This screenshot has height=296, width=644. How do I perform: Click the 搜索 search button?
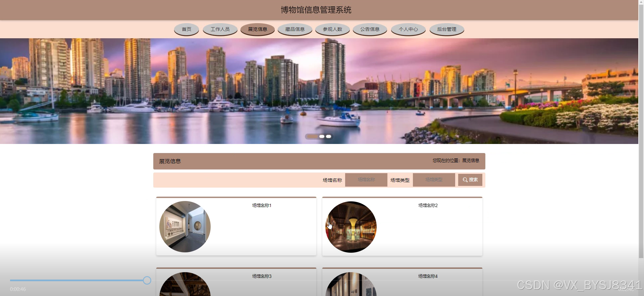click(470, 180)
